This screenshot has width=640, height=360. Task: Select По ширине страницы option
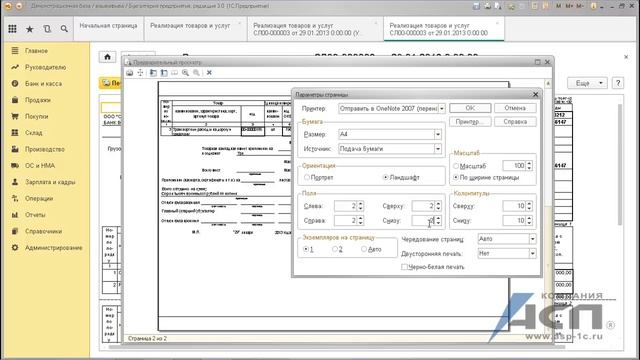pos(456,178)
